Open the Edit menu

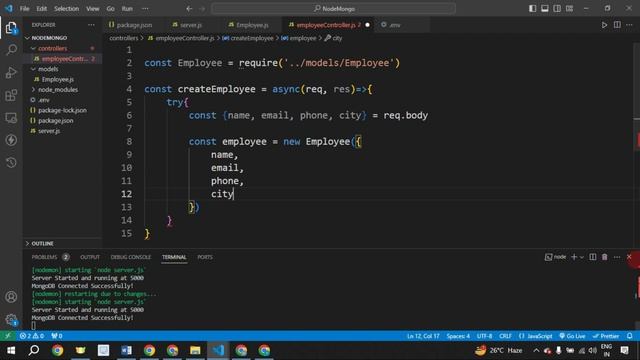tap(42, 9)
